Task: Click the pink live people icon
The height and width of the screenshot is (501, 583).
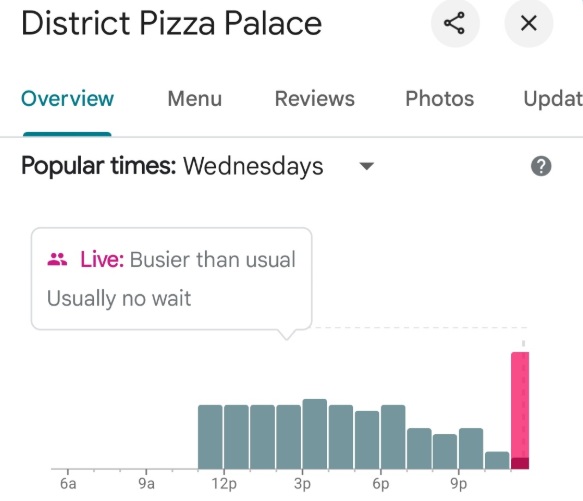Action: click(57, 259)
